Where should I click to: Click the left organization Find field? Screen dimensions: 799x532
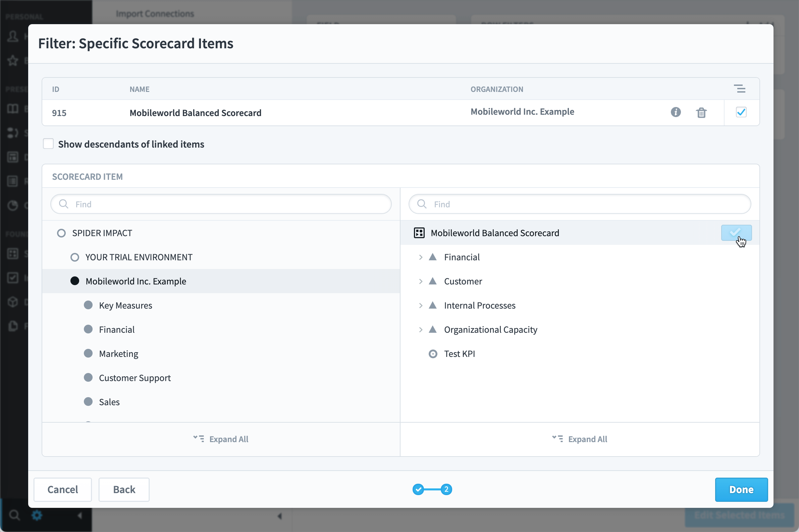(x=221, y=204)
